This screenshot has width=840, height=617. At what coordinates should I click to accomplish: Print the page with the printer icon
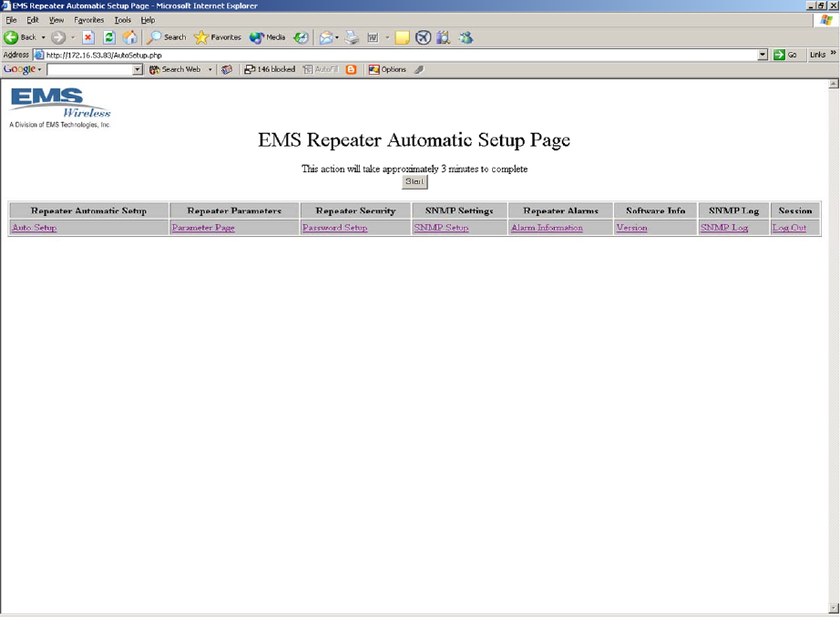(x=352, y=37)
